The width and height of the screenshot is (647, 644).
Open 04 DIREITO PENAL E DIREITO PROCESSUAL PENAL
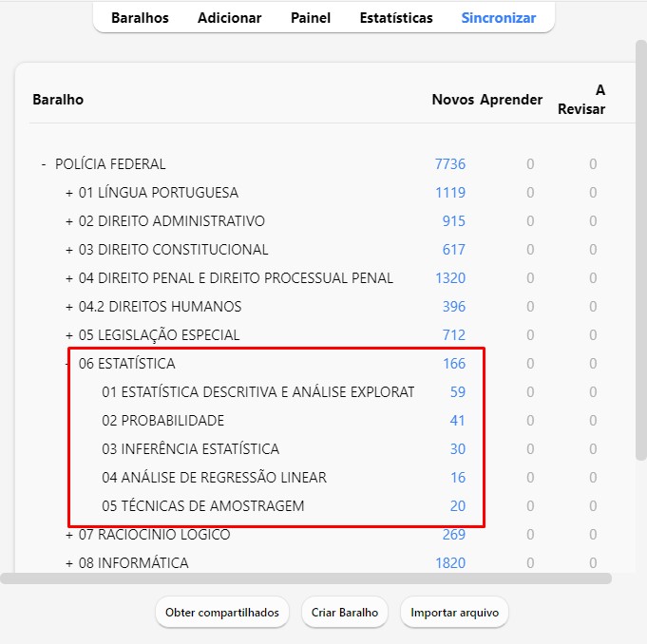pos(236,278)
